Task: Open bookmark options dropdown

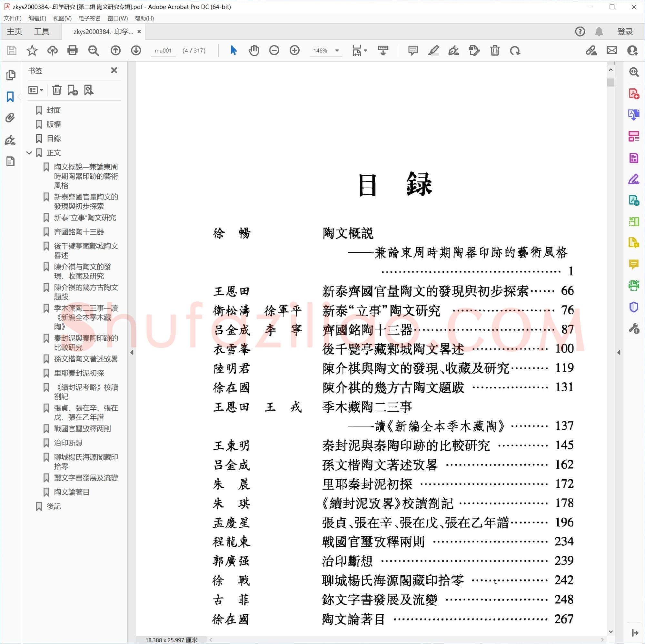Action: [36, 90]
